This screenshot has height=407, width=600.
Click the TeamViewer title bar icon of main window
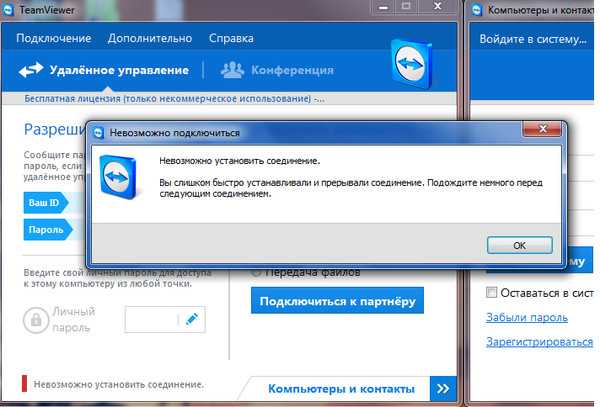(x=7, y=10)
